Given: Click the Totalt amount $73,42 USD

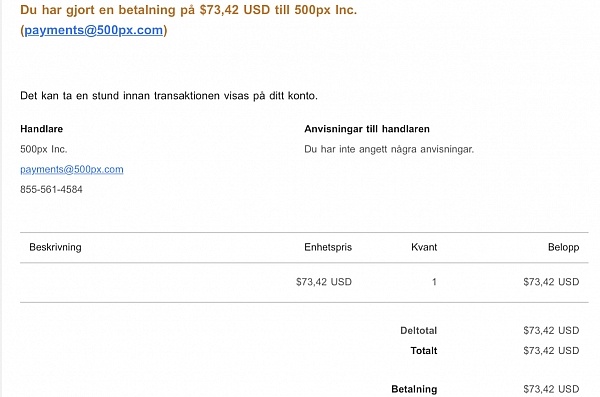Looking at the screenshot, I should coord(551,351).
